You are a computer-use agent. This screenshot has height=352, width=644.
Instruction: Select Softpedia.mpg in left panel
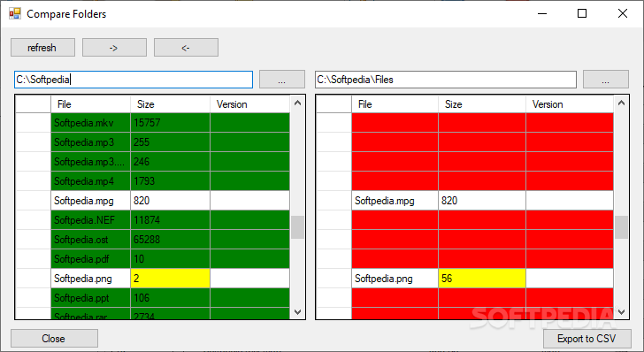point(91,201)
